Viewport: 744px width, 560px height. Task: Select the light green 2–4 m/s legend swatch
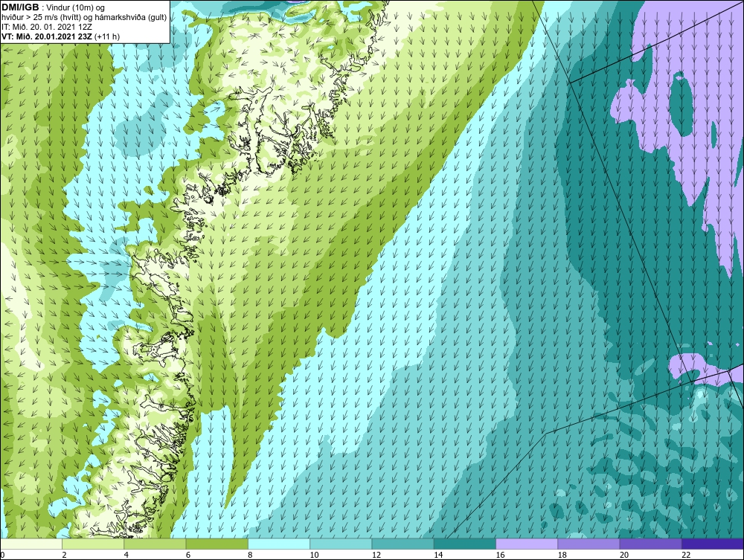click(x=93, y=544)
